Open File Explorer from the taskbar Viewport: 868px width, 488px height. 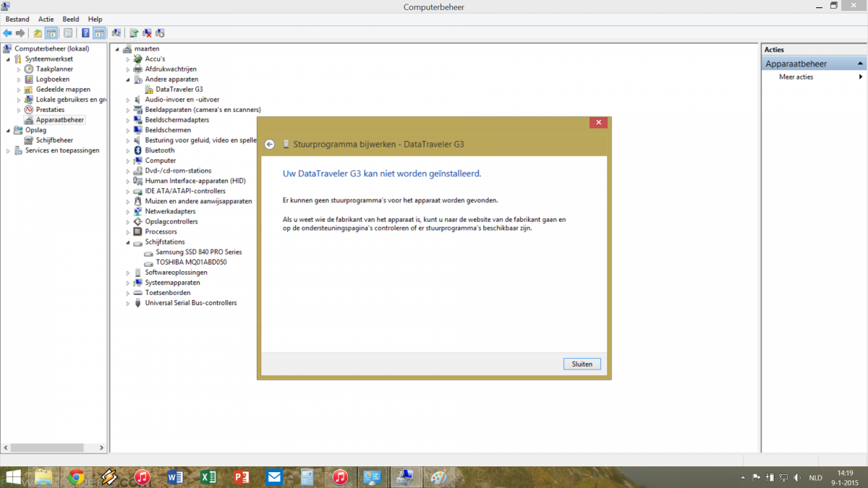(x=43, y=477)
